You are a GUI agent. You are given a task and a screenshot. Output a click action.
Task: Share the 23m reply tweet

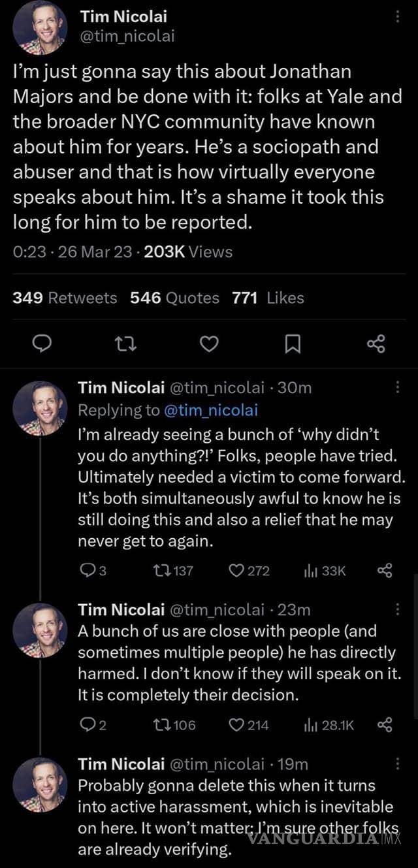coord(385,725)
